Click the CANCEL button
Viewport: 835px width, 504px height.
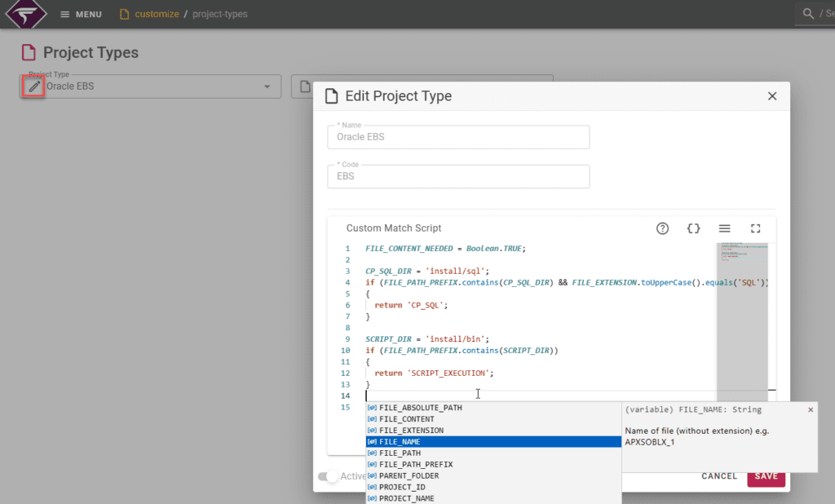(x=719, y=476)
